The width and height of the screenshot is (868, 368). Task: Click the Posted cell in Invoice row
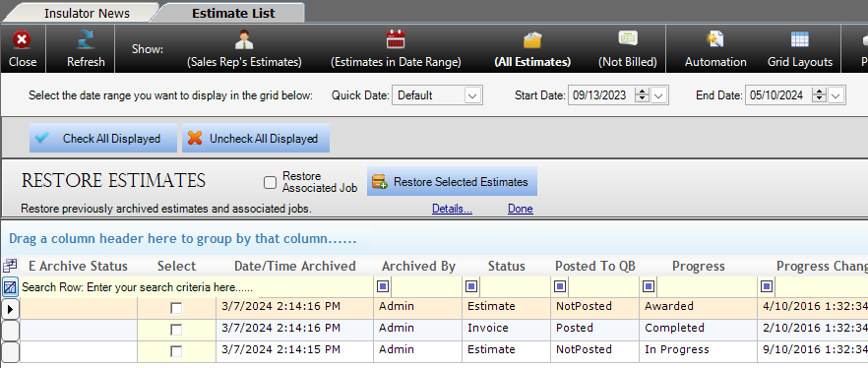click(595, 329)
